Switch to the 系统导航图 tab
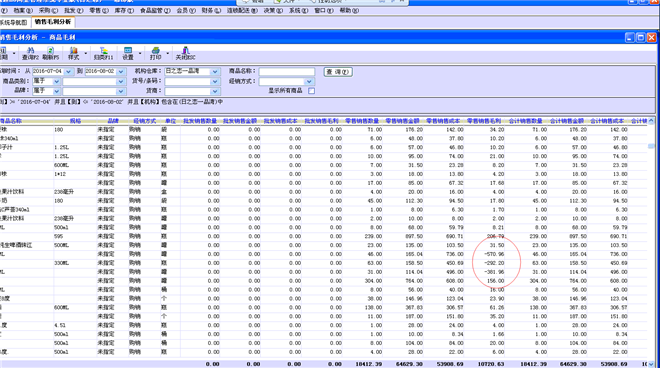The height and width of the screenshot is (368, 660). pos(14,22)
